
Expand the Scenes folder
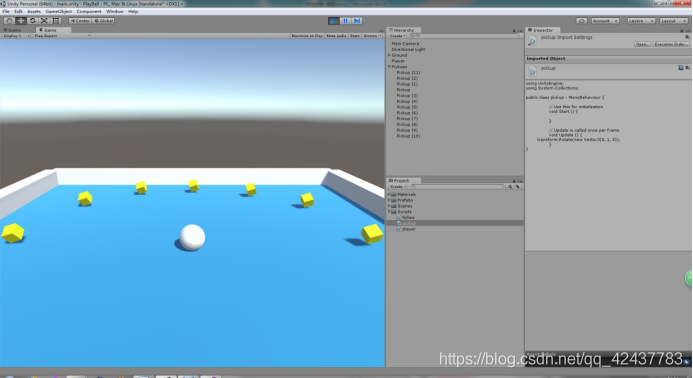coord(389,206)
